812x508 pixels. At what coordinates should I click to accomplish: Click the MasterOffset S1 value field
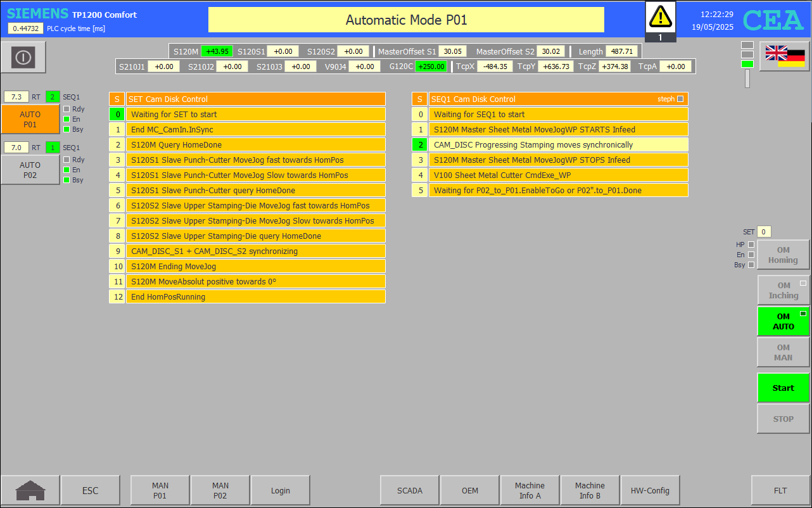pos(453,51)
